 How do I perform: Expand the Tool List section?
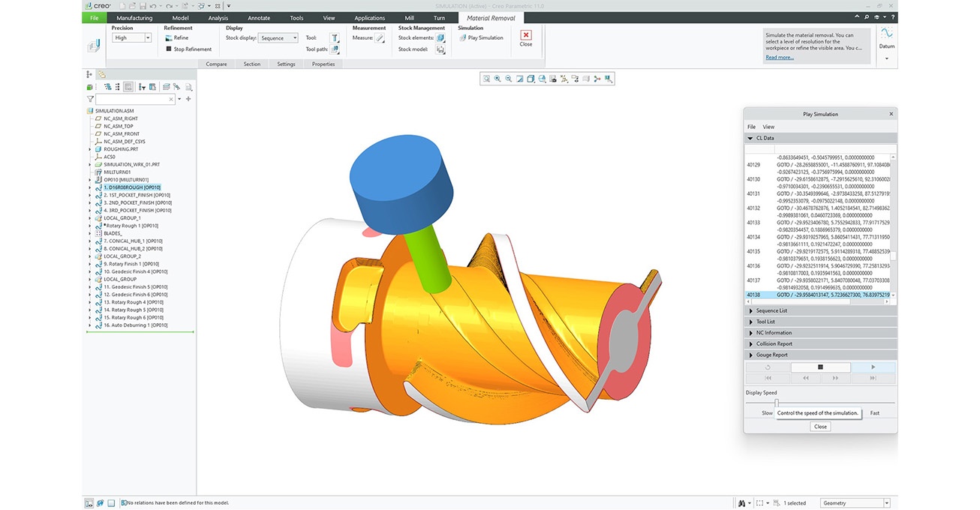tap(820, 322)
